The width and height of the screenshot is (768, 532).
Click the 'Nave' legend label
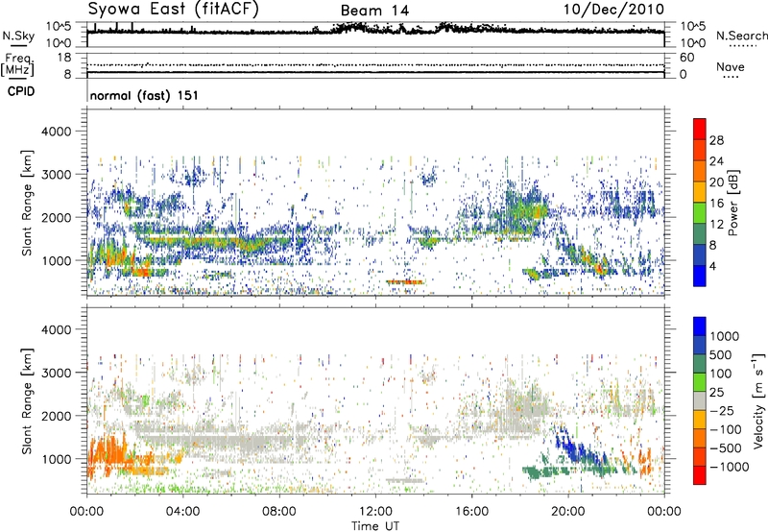click(730, 67)
